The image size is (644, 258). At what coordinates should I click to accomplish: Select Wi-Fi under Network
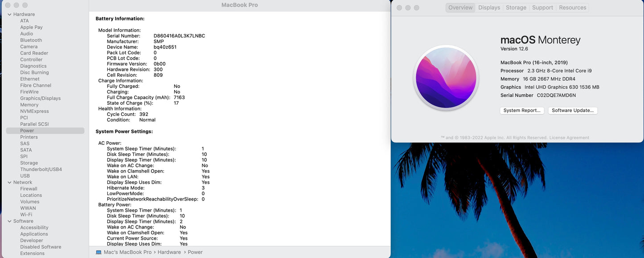[x=26, y=215]
